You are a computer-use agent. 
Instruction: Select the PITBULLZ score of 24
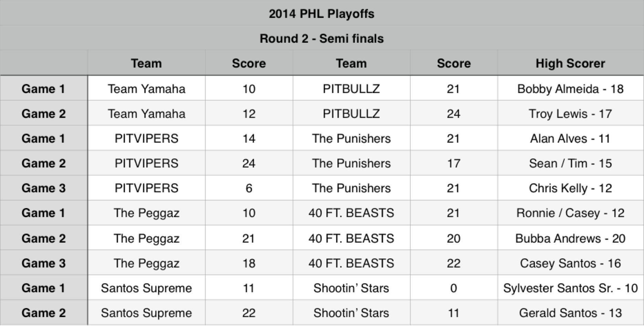point(454,114)
